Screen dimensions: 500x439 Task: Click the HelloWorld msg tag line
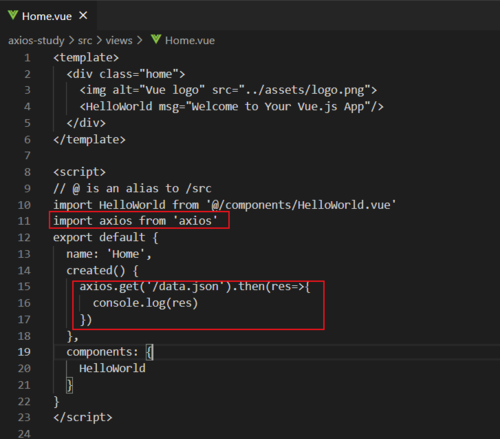[232, 107]
